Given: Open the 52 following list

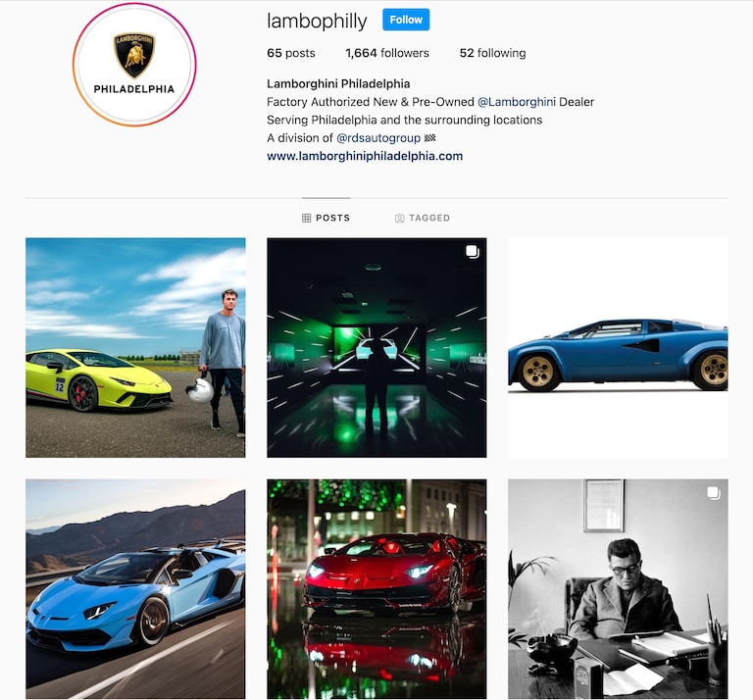Looking at the screenshot, I should [492, 53].
